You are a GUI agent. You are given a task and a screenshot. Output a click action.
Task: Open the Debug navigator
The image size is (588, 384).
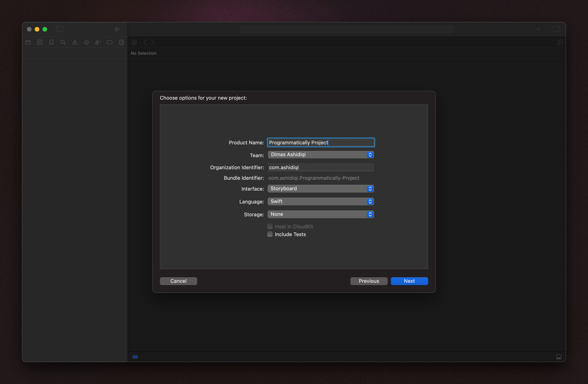pos(97,42)
